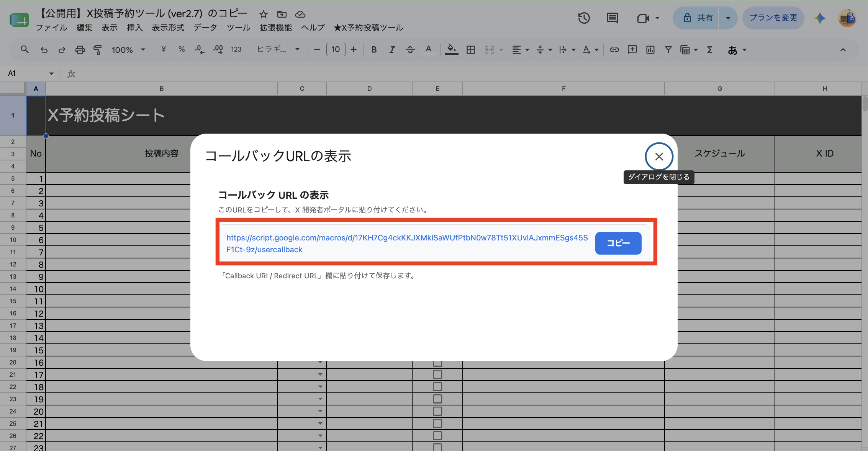Check the cloud save status icon

point(300,15)
